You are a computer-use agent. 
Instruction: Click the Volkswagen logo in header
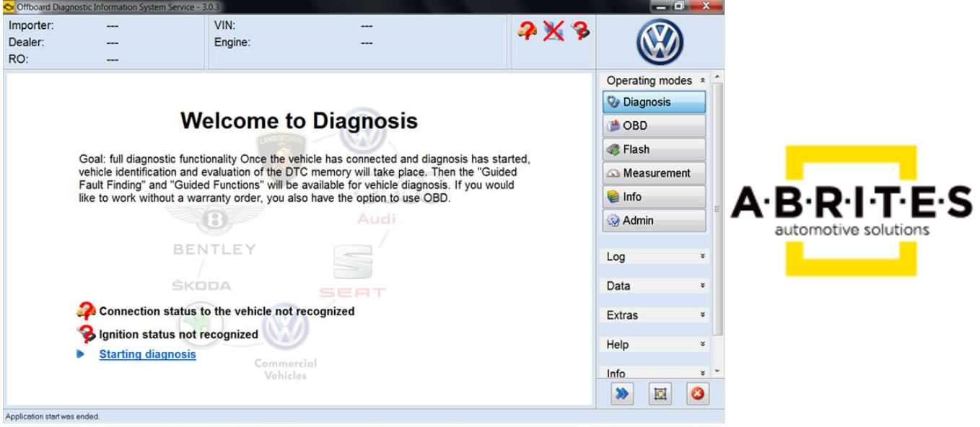659,42
